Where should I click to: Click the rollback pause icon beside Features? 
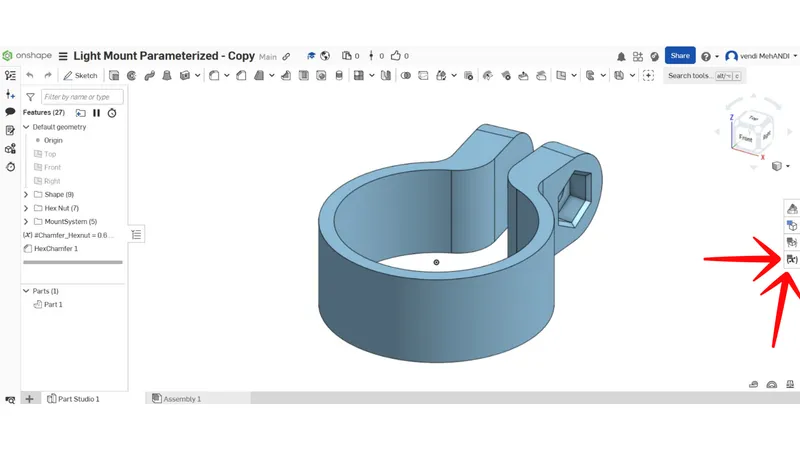tap(96, 113)
